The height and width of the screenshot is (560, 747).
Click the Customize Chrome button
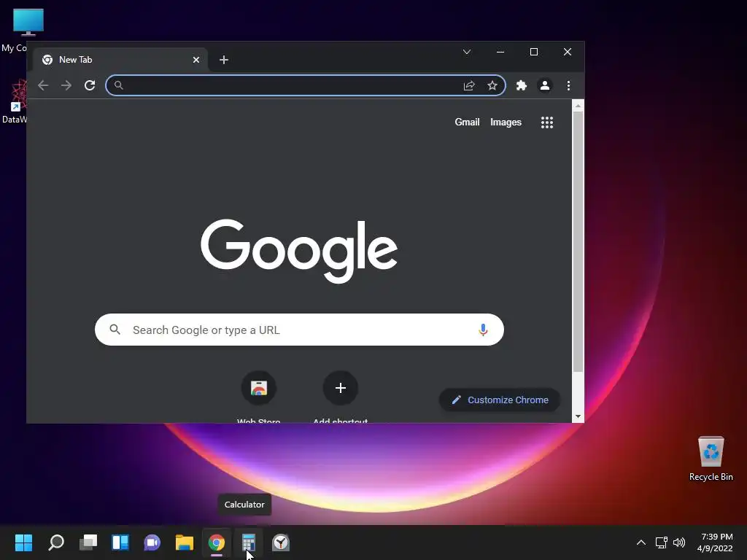[499, 400]
